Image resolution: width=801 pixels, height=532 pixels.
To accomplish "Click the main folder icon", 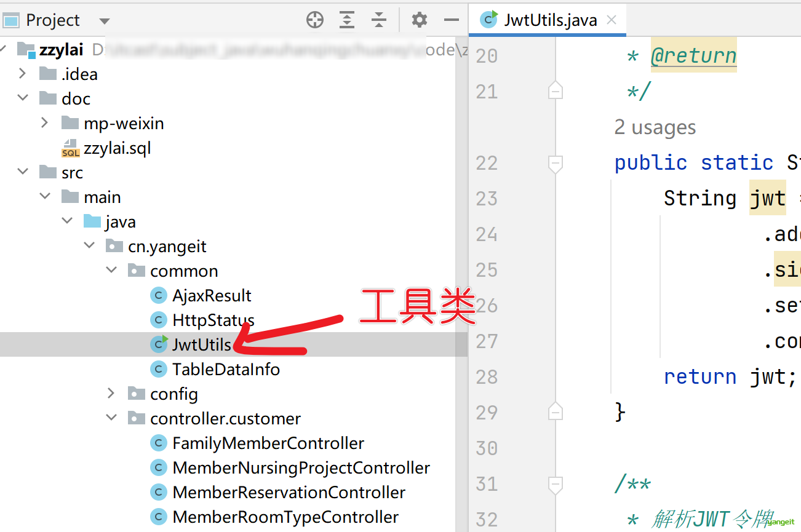I will pos(70,197).
